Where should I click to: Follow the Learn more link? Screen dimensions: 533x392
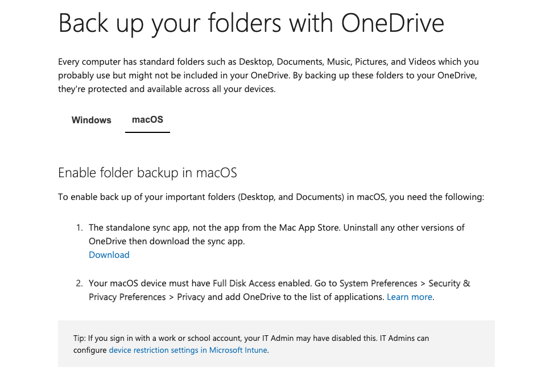coord(410,297)
